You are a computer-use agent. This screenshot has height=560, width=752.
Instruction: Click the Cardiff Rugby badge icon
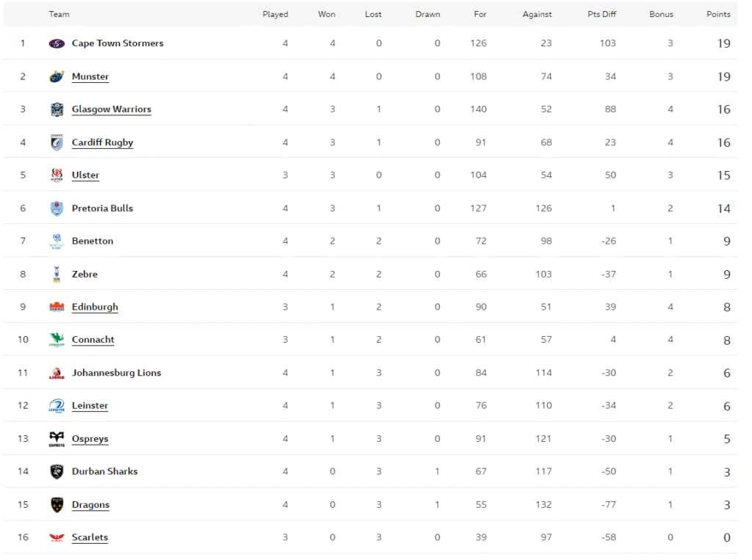(57, 142)
